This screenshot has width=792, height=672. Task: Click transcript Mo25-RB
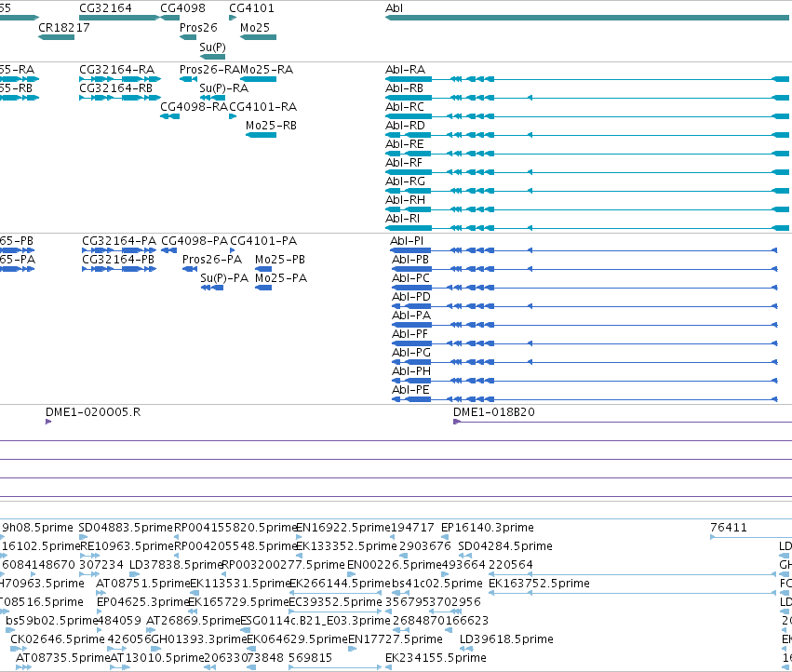click(262, 135)
